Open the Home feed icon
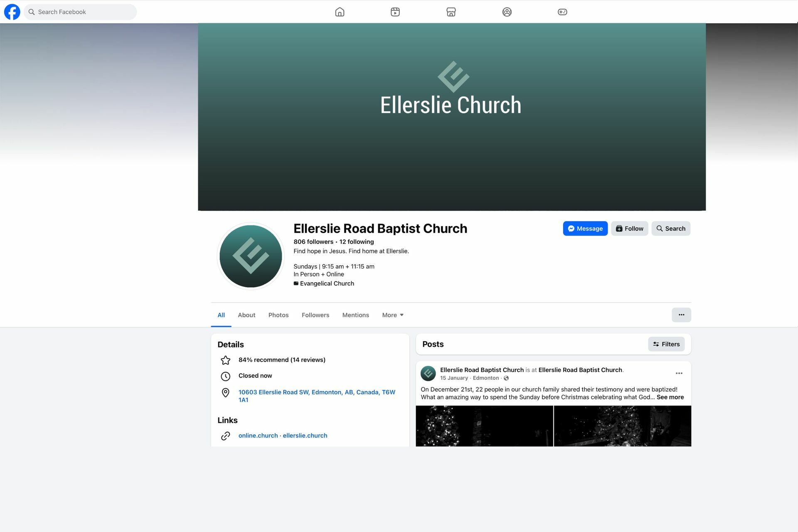 [x=340, y=12]
